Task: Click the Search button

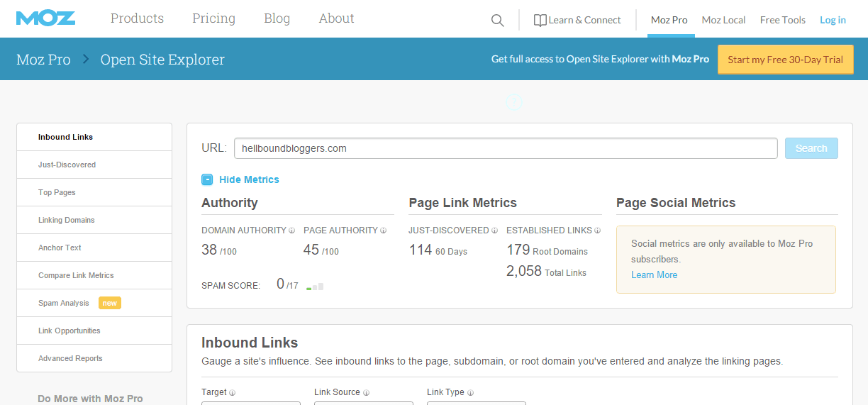Action: tap(811, 148)
